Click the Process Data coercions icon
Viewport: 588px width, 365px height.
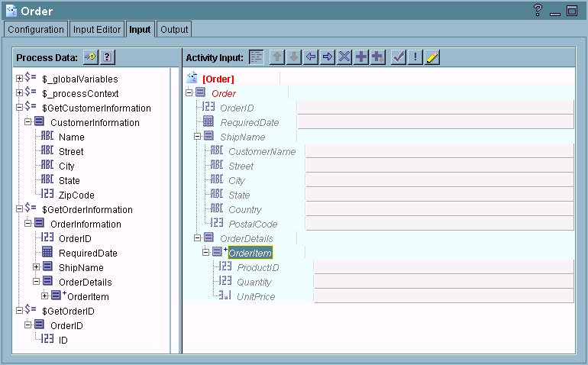point(91,57)
